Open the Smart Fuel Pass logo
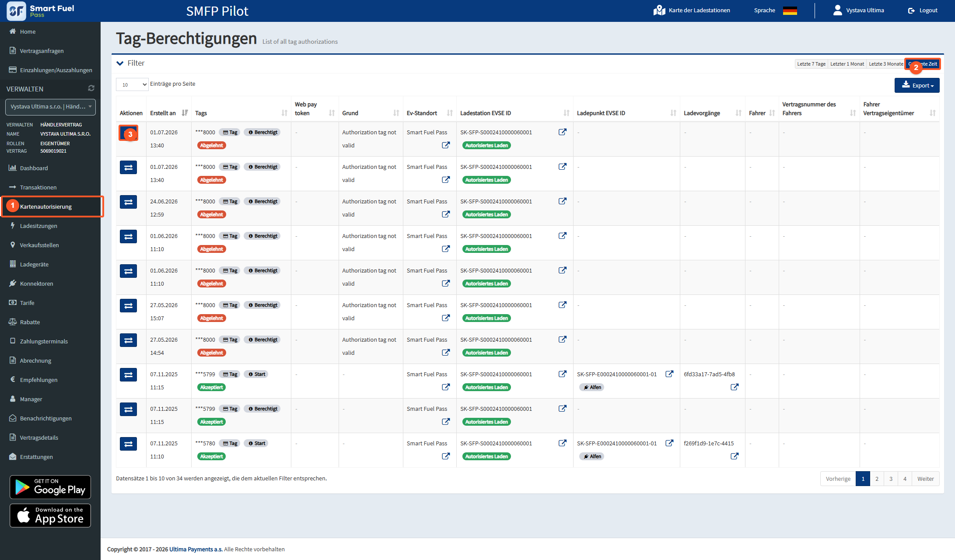 [x=41, y=11]
